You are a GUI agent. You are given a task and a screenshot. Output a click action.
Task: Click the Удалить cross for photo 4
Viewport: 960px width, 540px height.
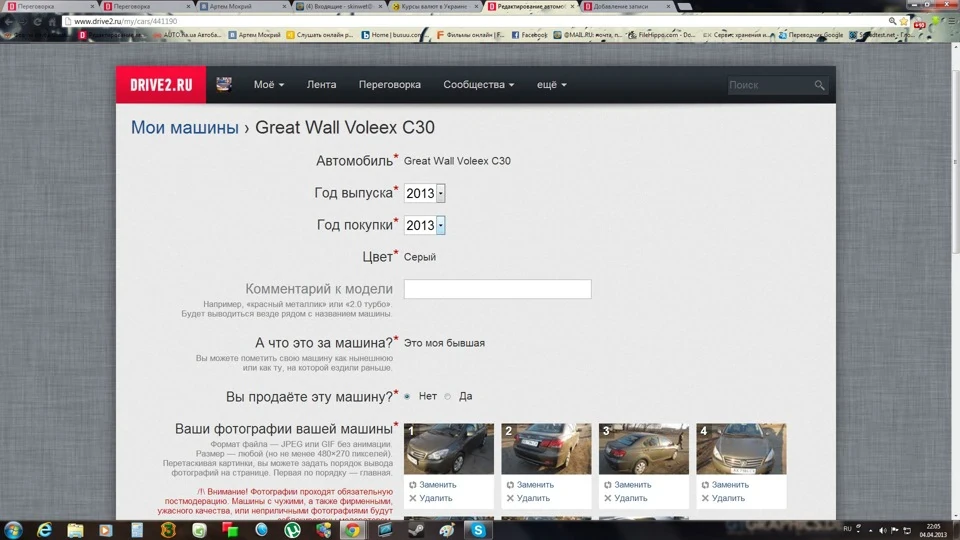705,498
